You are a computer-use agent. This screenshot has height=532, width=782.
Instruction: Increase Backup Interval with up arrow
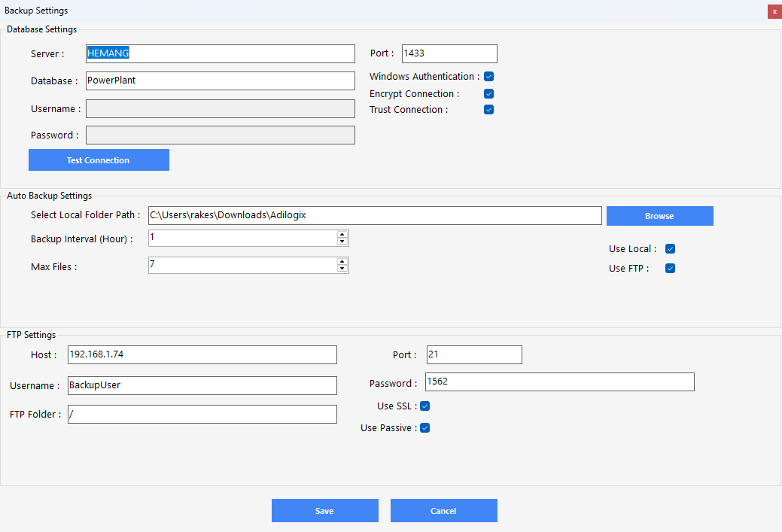tap(342, 234)
